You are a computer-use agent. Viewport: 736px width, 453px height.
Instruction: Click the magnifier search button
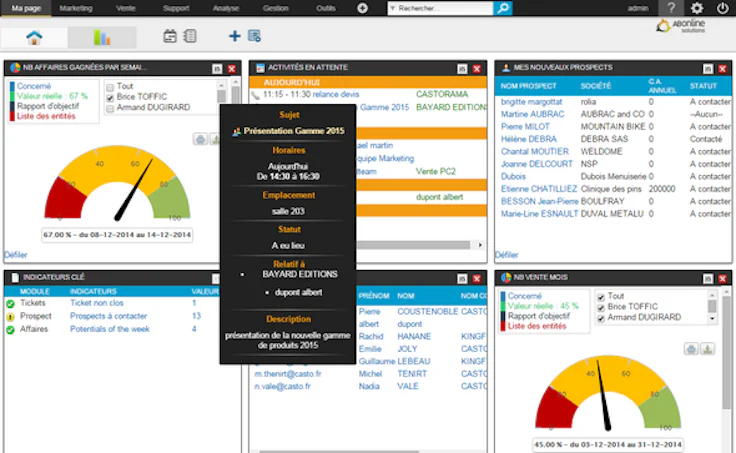503,8
